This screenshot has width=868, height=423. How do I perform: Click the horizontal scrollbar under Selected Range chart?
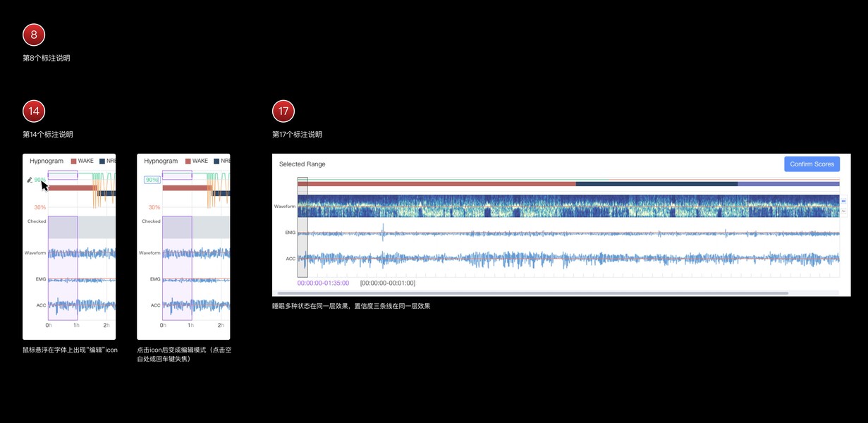click(533, 293)
